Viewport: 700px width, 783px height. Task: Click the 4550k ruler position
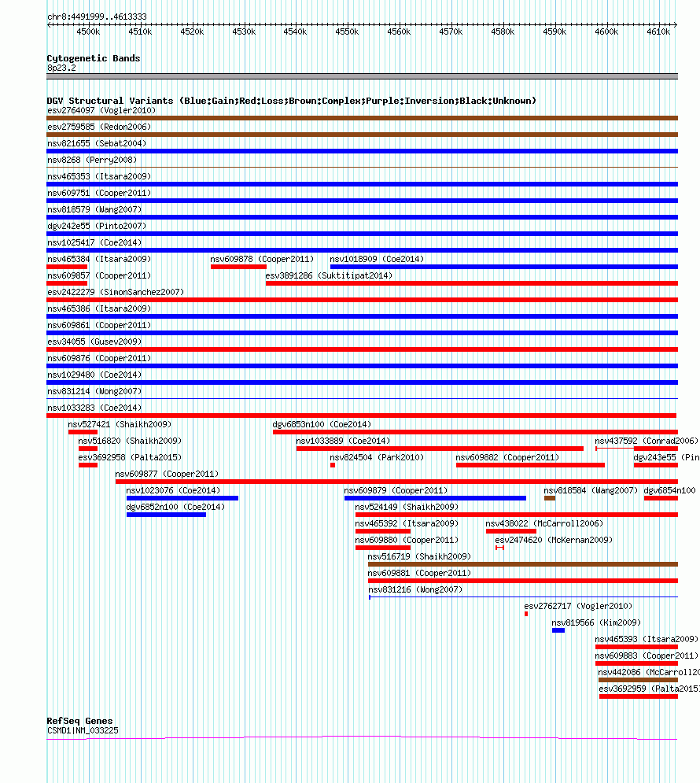coord(347,31)
